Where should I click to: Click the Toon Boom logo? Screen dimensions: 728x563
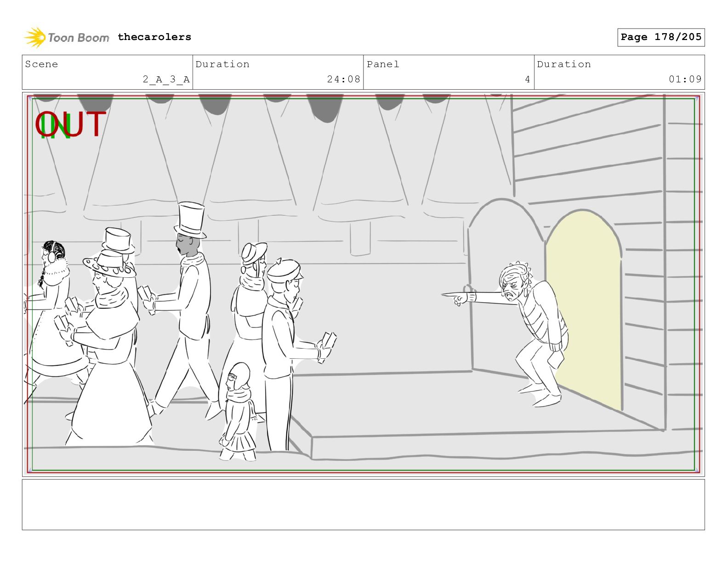point(67,37)
